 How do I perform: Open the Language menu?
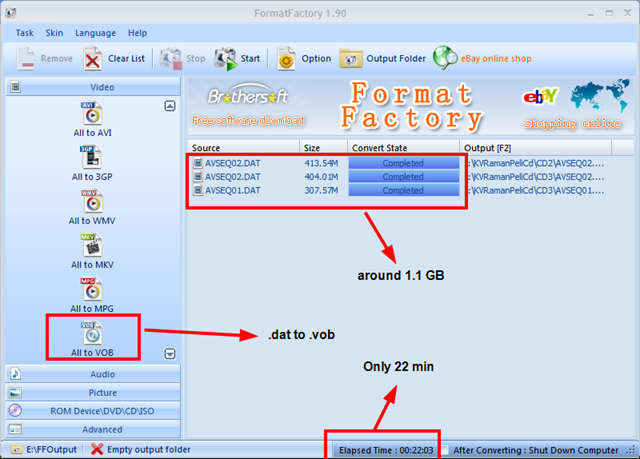pos(96,33)
